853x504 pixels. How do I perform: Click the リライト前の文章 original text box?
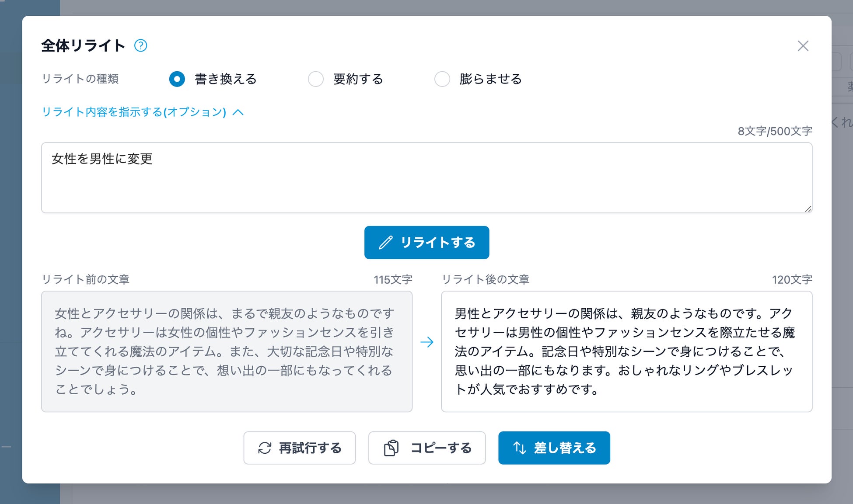click(x=227, y=351)
